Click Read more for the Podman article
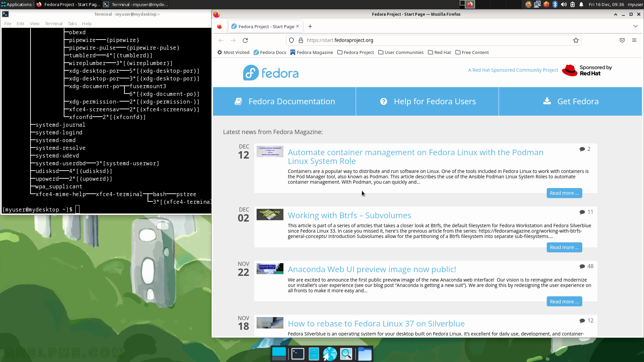The image size is (644, 362). tap(564, 193)
